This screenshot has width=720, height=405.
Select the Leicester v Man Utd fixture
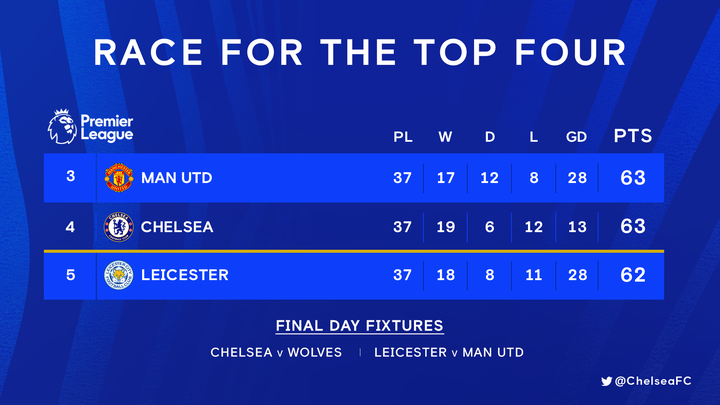449,352
